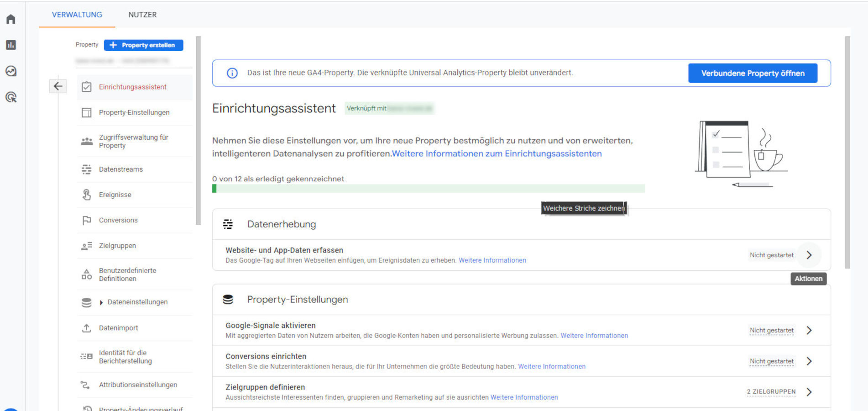
Task: Click the info icon in the GA4 banner
Action: click(x=232, y=73)
